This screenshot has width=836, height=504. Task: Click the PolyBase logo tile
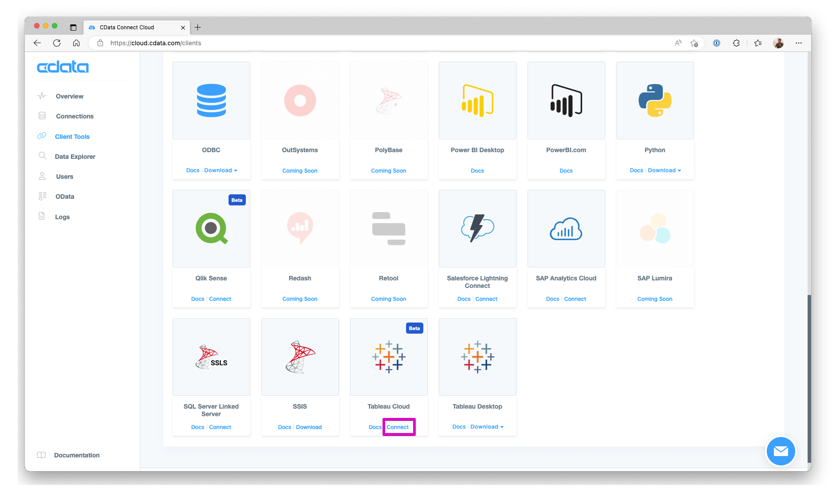(389, 100)
